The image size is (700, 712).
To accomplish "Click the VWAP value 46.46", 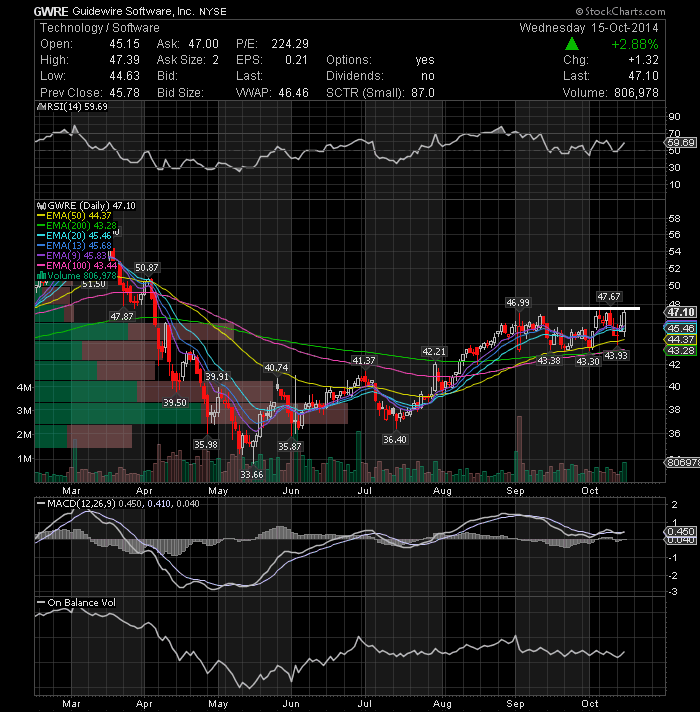I will [x=293, y=93].
